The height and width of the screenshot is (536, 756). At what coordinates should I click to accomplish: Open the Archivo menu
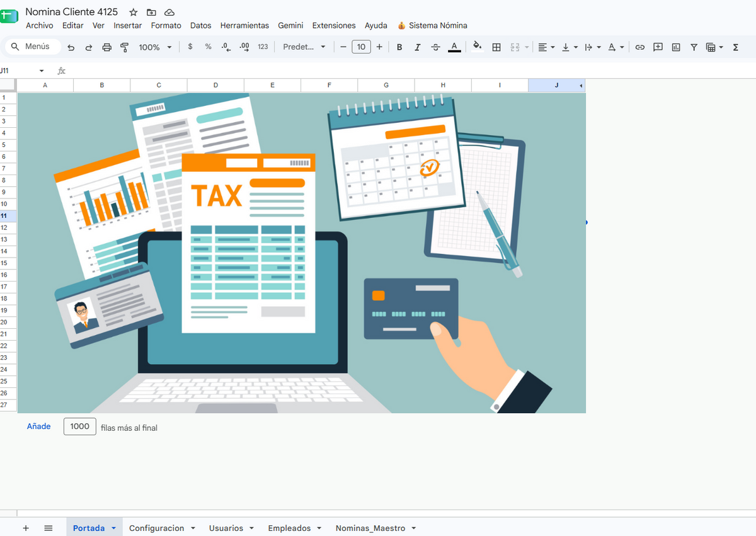click(39, 26)
